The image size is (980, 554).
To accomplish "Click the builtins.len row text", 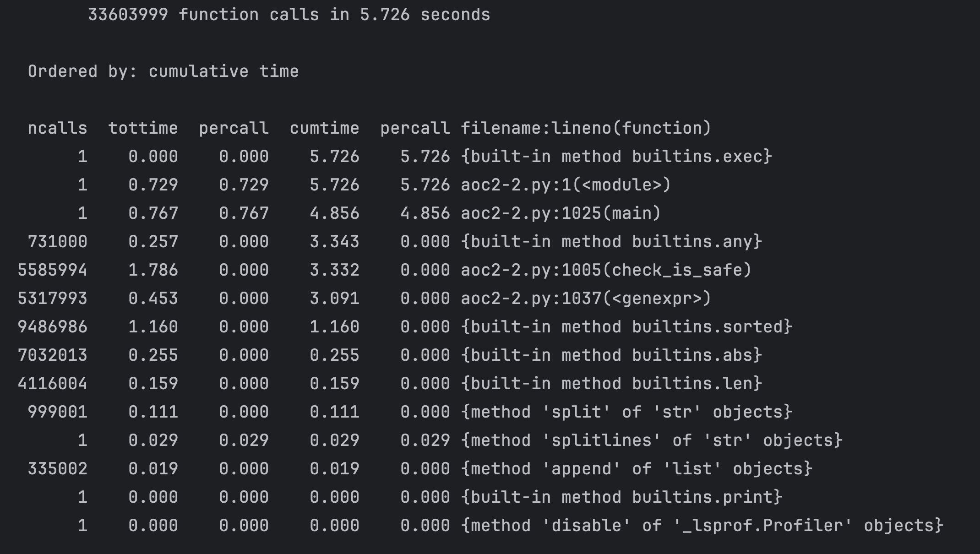I will (611, 384).
